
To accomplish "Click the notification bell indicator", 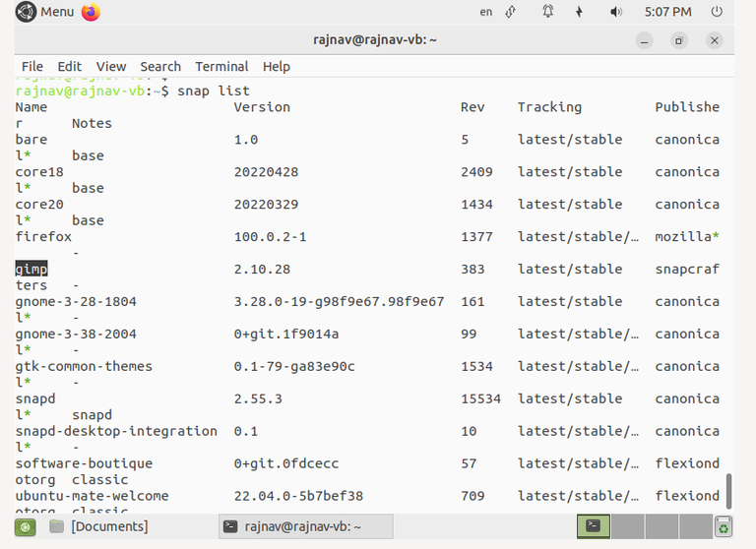I will [x=547, y=12].
